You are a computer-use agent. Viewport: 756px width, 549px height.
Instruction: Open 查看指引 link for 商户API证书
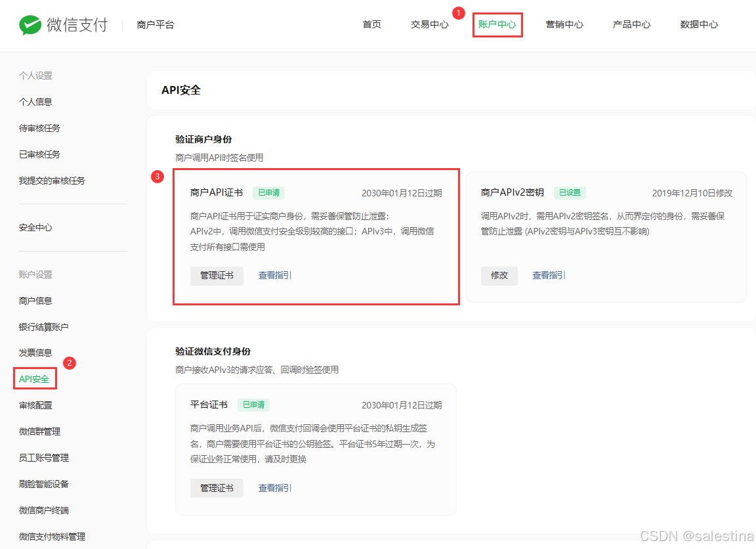(275, 275)
